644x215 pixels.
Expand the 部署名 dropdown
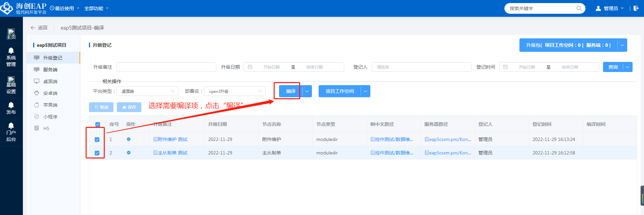(x=235, y=91)
